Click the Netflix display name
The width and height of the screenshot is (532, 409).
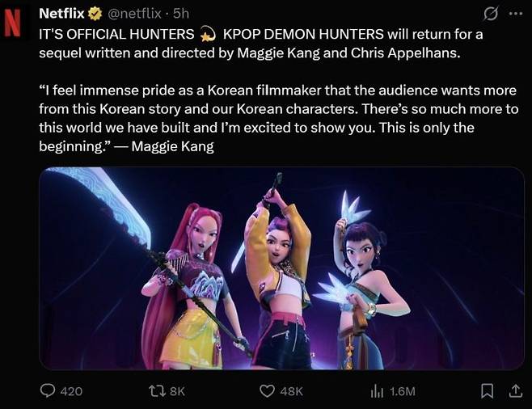pos(61,14)
